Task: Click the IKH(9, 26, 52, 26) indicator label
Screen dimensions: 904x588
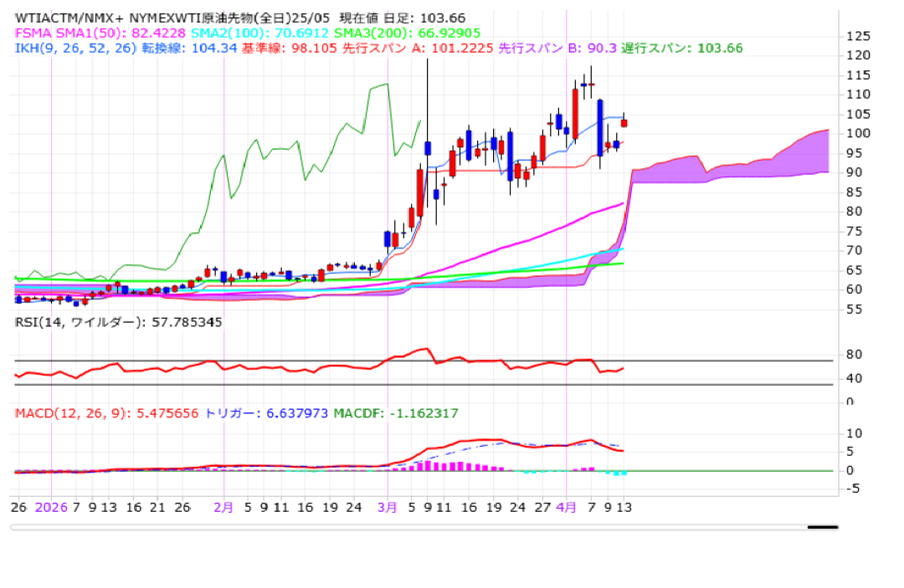Action: (x=69, y=48)
